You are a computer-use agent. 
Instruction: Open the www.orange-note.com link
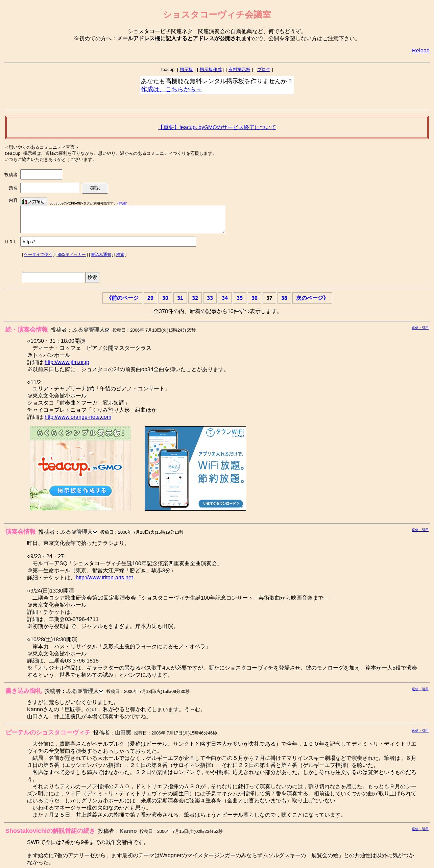78,417
